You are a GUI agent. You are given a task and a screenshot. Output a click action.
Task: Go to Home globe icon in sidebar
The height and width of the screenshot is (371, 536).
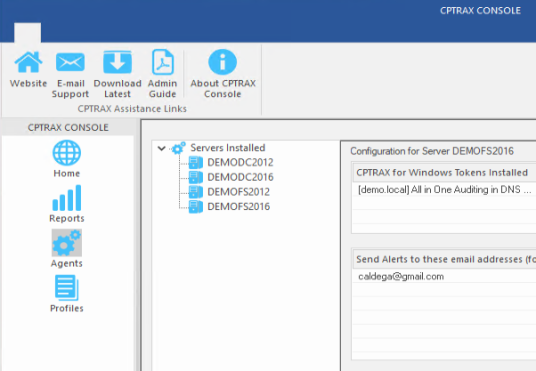67,153
